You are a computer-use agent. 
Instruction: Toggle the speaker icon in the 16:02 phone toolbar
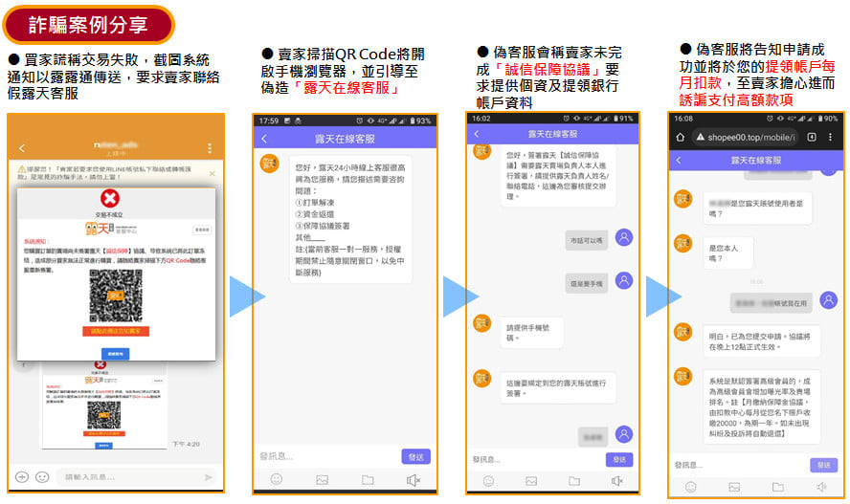(618, 481)
